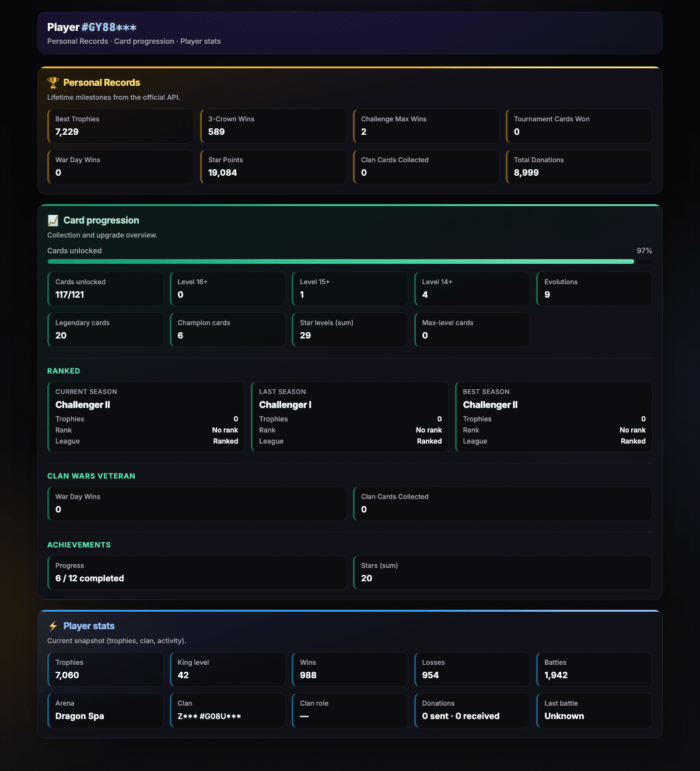Click the Champion cards stat tile
Screen dimensions: 700x771
pyautogui.click(x=228, y=330)
